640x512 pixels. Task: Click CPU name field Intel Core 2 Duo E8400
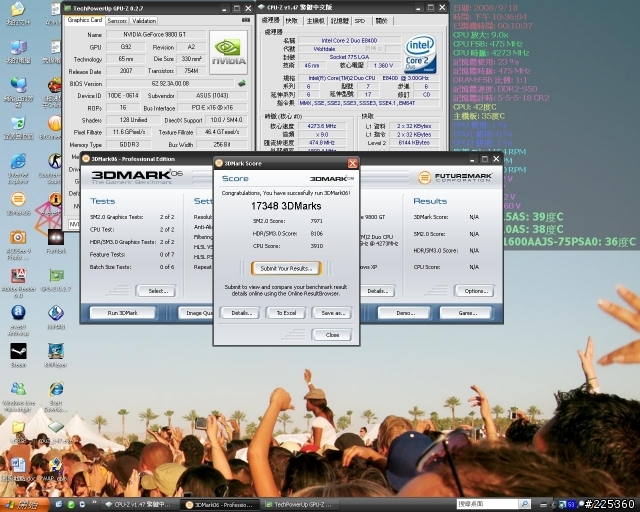[349, 40]
